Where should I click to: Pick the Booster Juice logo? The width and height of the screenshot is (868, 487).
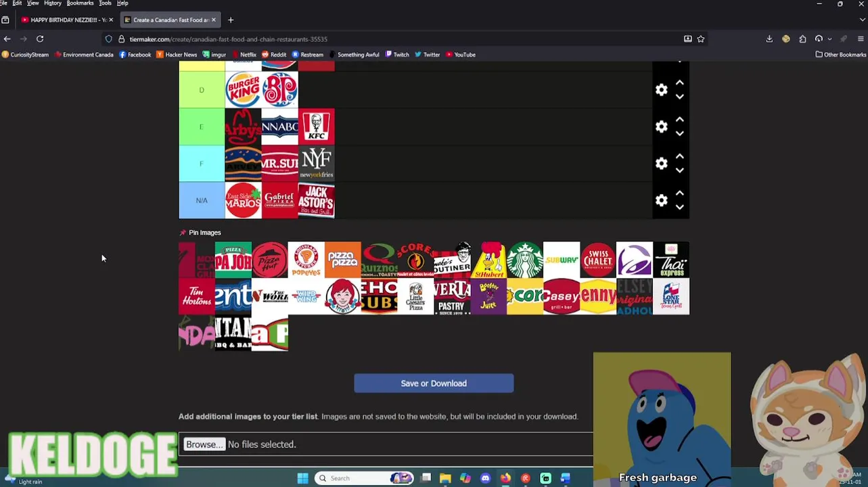(x=488, y=296)
